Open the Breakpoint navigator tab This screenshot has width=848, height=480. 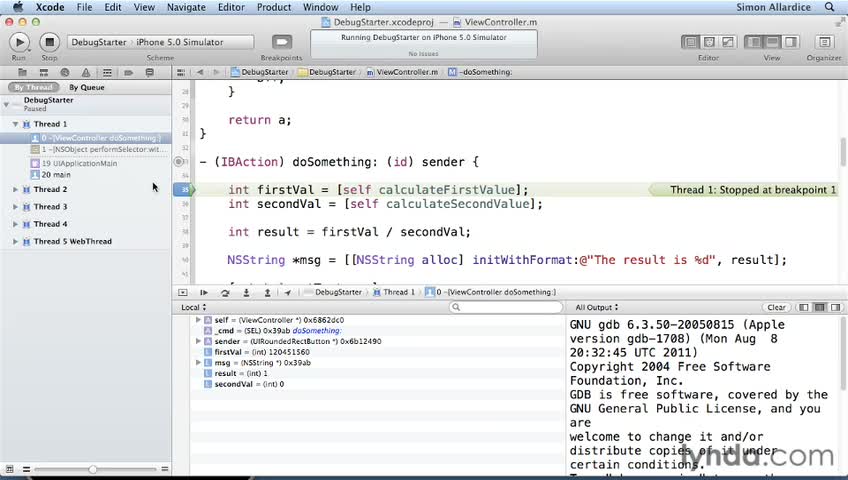128,72
